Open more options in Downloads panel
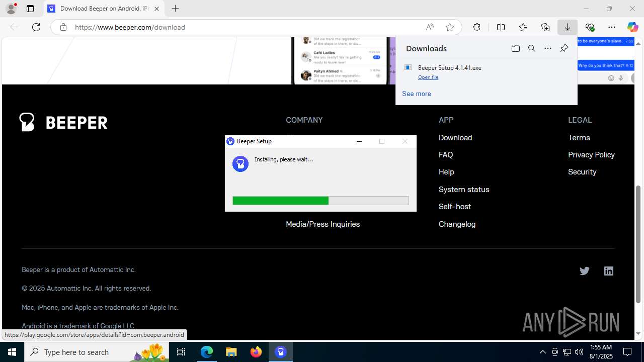 click(x=548, y=48)
